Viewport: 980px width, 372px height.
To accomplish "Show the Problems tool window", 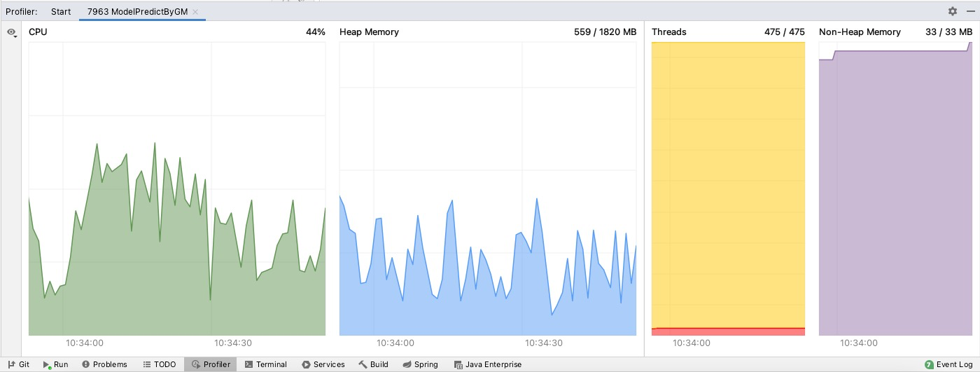I will [104, 364].
